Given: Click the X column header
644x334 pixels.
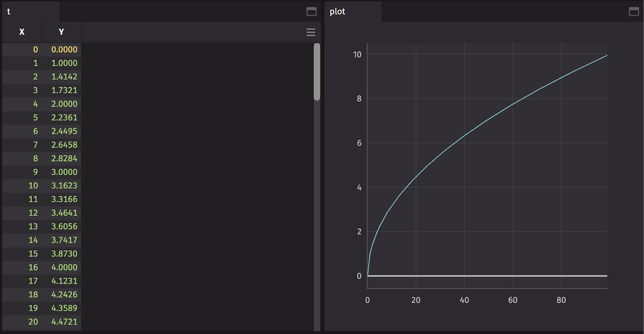Looking at the screenshot, I should click(x=22, y=32).
